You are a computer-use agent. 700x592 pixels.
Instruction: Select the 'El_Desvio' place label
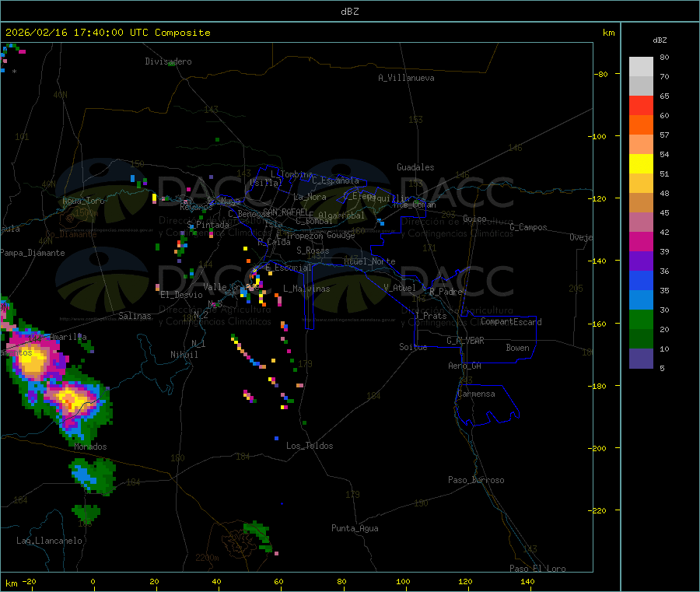tap(181, 295)
